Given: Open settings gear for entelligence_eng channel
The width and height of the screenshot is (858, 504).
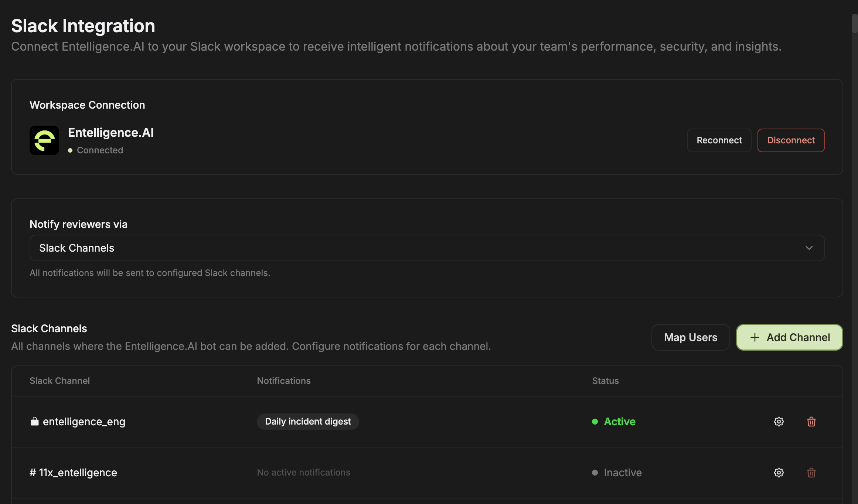Looking at the screenshot, I should [x=779, y=422].
